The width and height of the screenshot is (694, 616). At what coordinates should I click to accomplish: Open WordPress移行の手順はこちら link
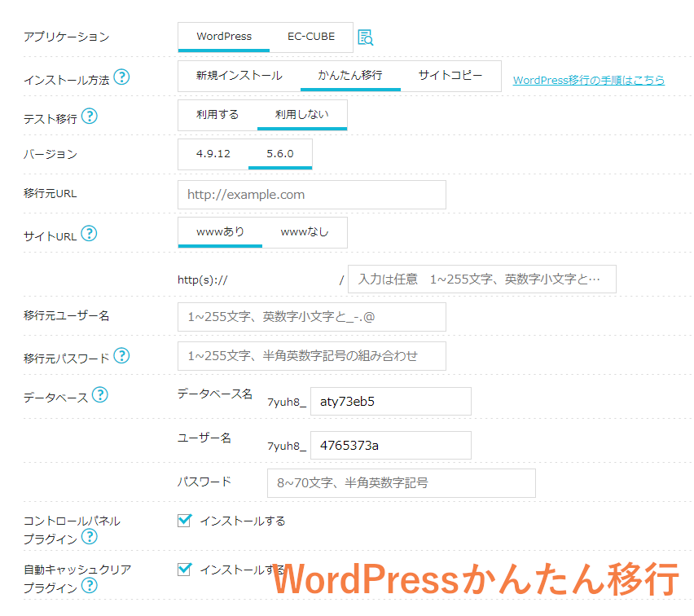589,80
